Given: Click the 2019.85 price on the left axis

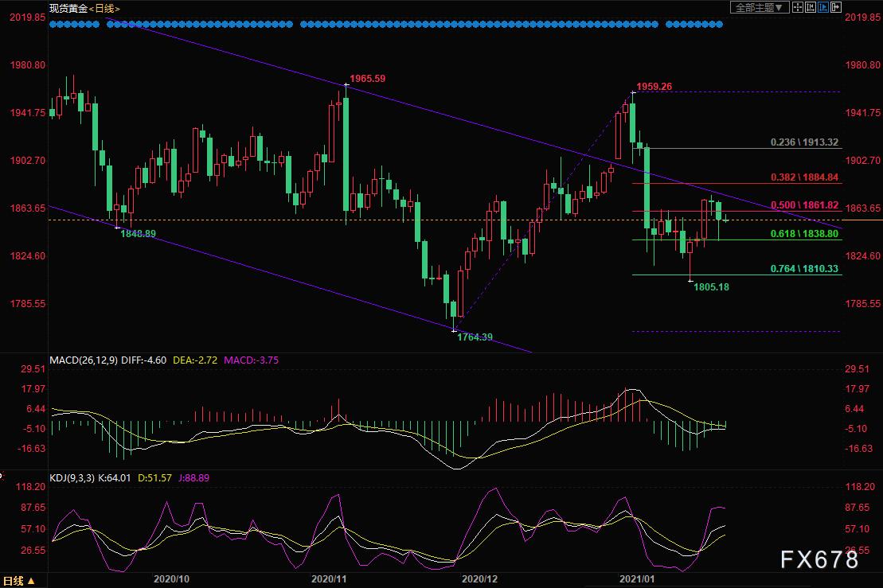Looking at the screenshot, I should click(28, 18).
